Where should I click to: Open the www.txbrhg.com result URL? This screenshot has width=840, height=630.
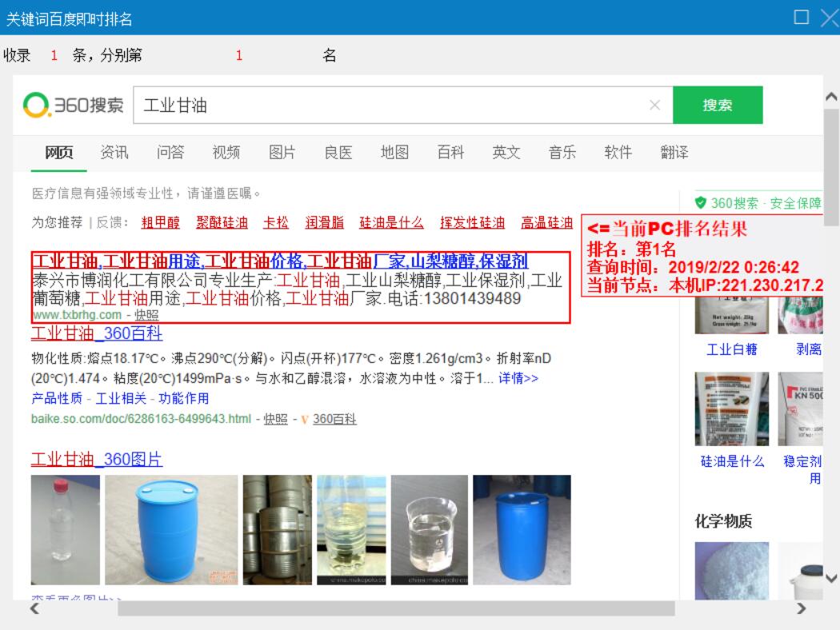click(77, 315)
